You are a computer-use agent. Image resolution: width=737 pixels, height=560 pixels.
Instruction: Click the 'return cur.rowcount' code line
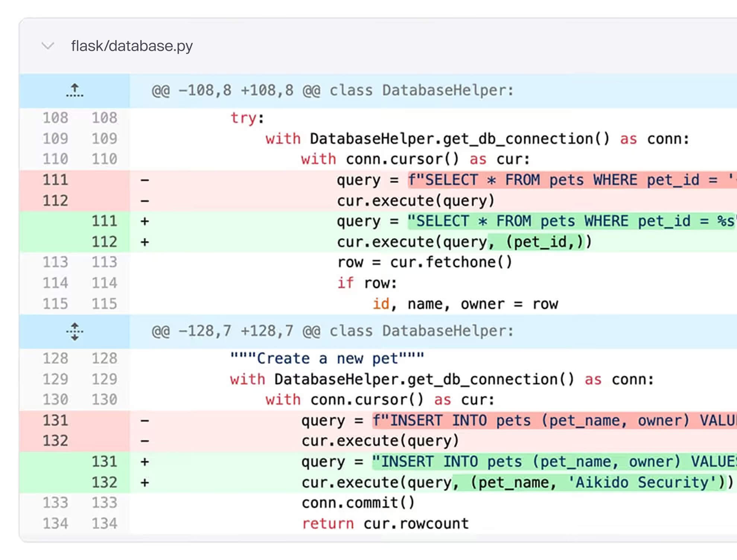coord(385,524)
